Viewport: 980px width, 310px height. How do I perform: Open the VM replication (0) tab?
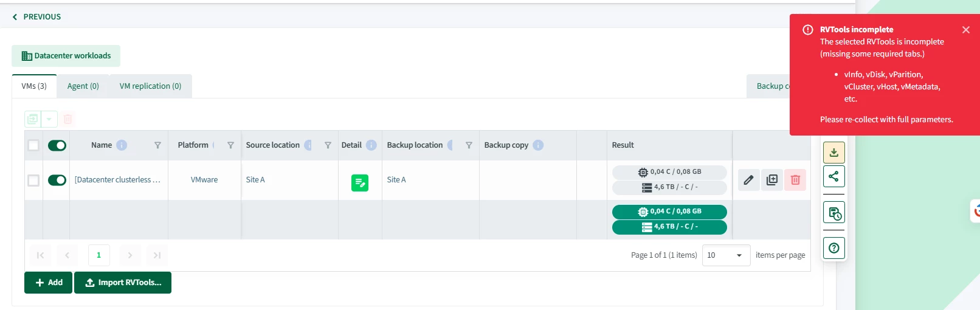click(x=150, y=86)
